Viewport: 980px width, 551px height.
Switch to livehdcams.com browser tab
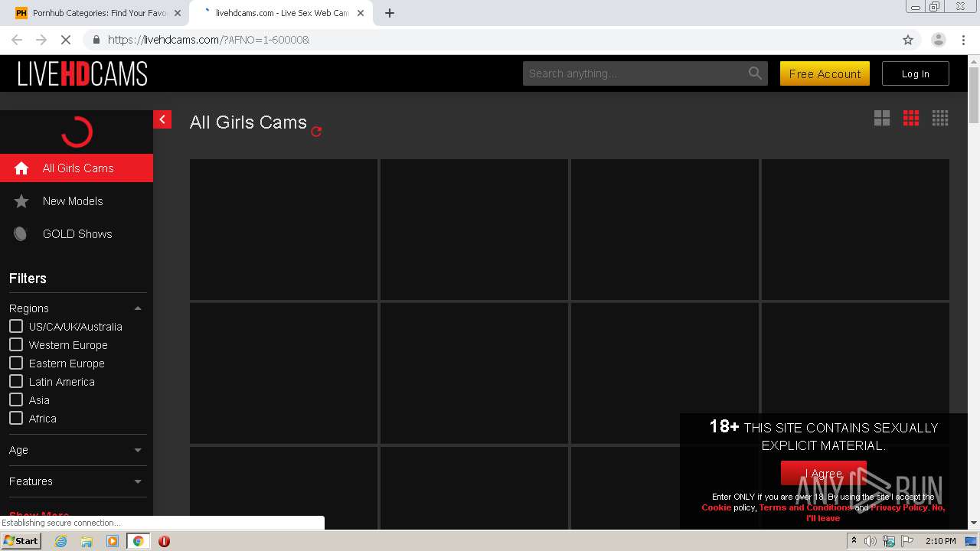[282, 13]
